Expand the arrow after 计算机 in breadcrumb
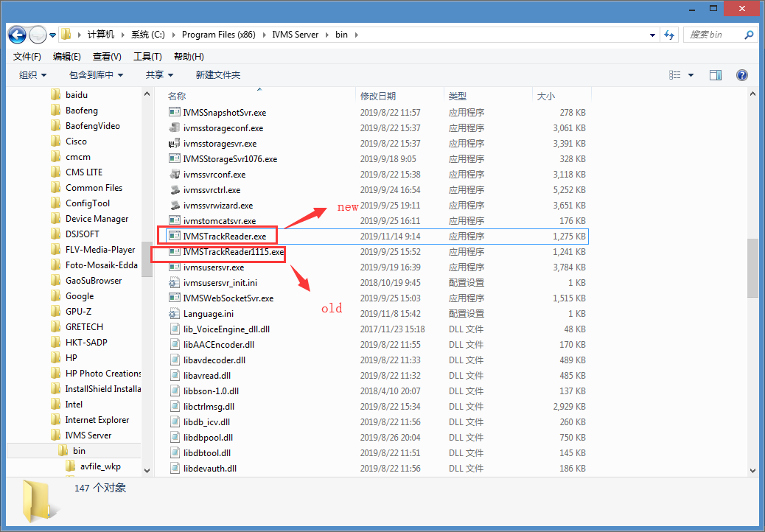The width and height of the screenshot is (765, 532). tap(122, 35)
